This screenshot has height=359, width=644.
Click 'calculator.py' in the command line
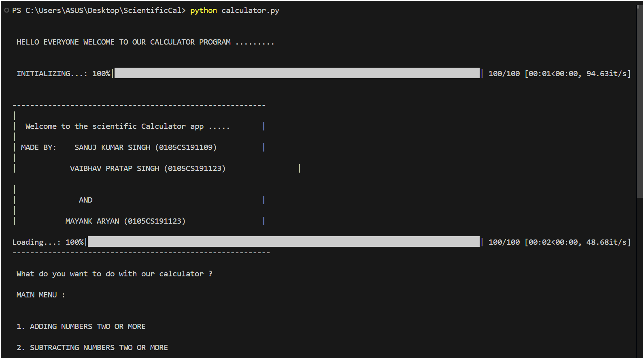250,11
